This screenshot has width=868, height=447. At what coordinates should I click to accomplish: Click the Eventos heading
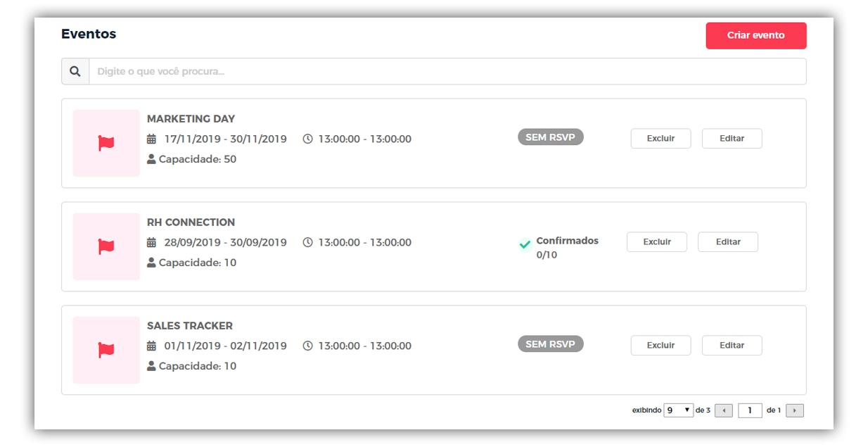(x=89, y=34)
